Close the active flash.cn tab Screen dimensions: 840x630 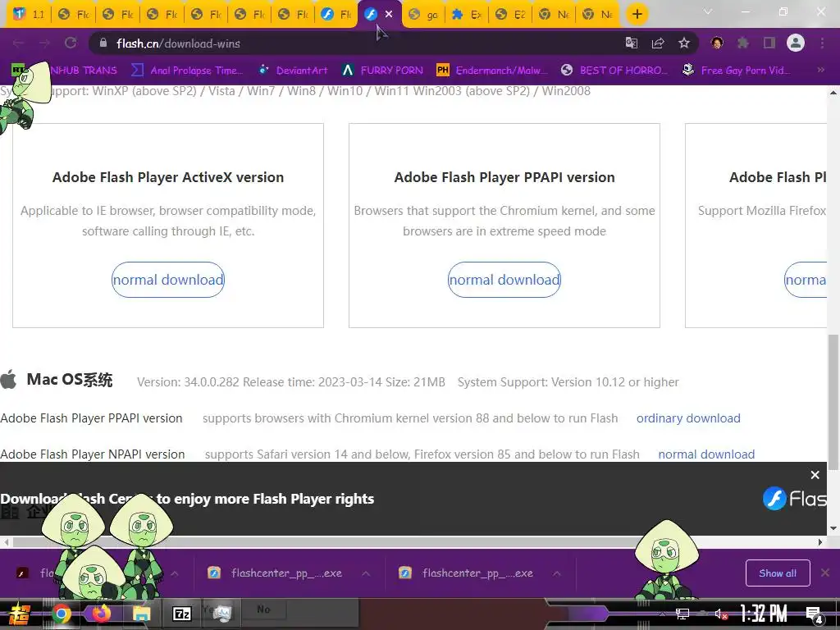pyautogui.click(x=389, y=15)
